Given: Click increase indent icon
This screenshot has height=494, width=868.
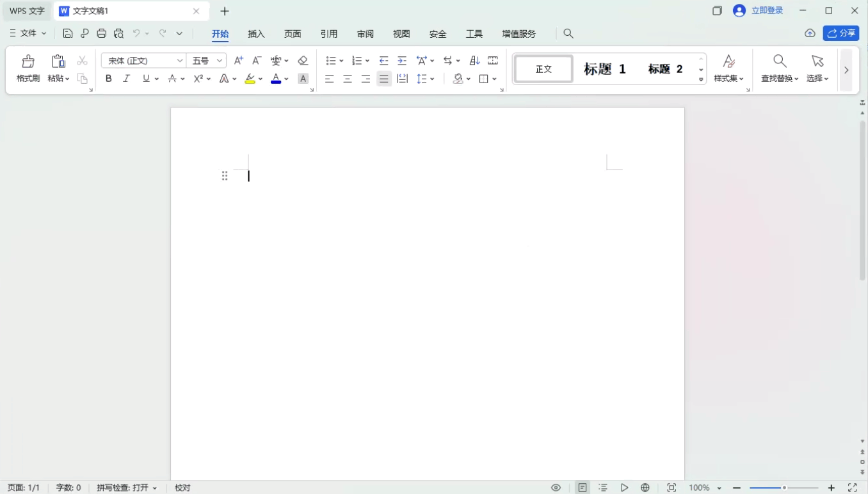Looking at the screenshot, I should (402, 61).
